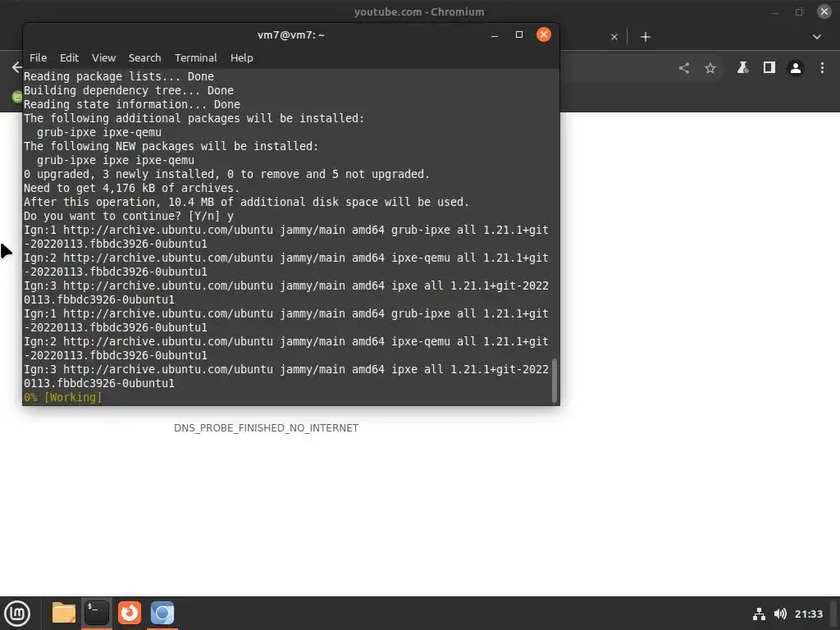Select the Chromium taskbar icon

(162, 613)
